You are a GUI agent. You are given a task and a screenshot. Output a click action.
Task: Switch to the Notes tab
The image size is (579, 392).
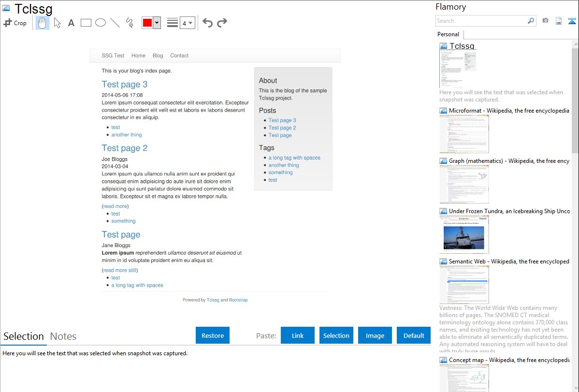[x=63, y=336]
